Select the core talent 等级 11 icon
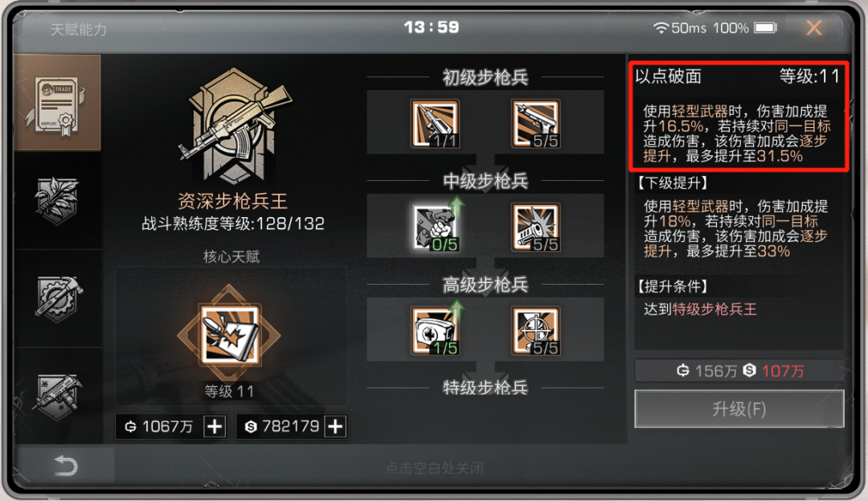868x501 pixels. [x=229, y=335]
